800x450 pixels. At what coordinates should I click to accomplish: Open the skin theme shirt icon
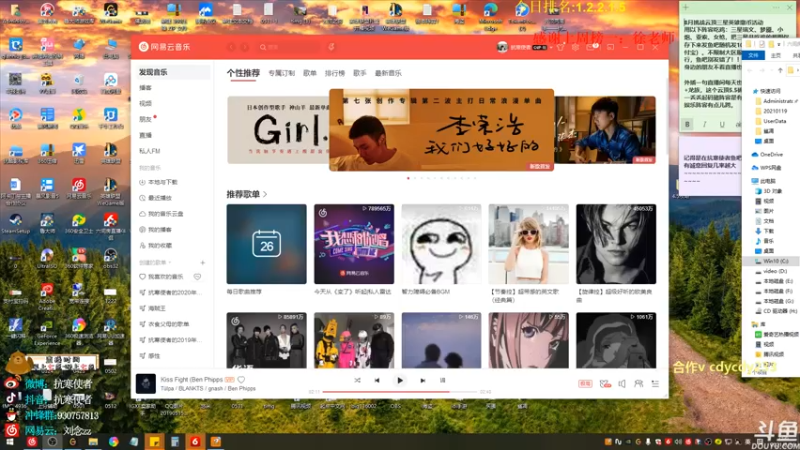point(561,47)
